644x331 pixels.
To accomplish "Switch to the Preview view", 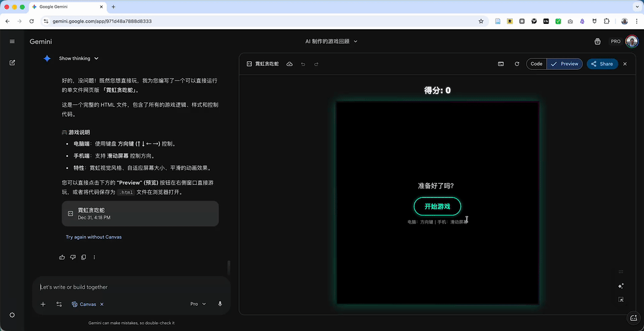I will click(x=565, y=64).
